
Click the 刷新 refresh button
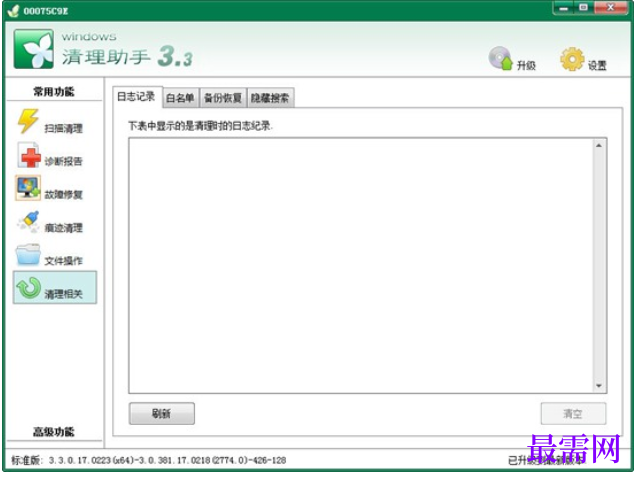click(162, 414)
